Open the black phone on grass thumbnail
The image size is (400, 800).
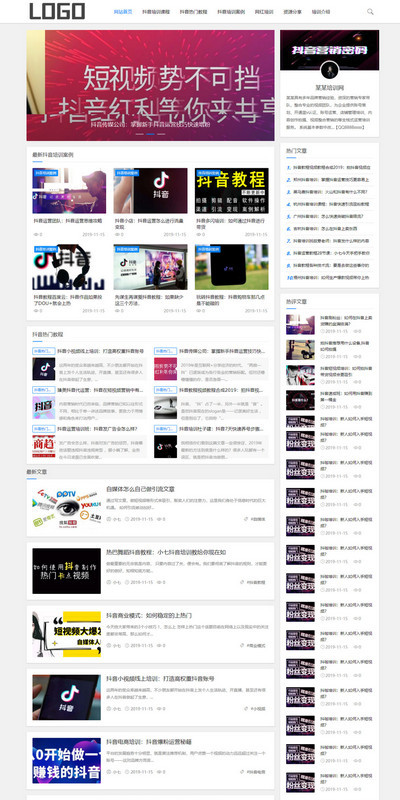pyautogui.click(x=232, y=267)
